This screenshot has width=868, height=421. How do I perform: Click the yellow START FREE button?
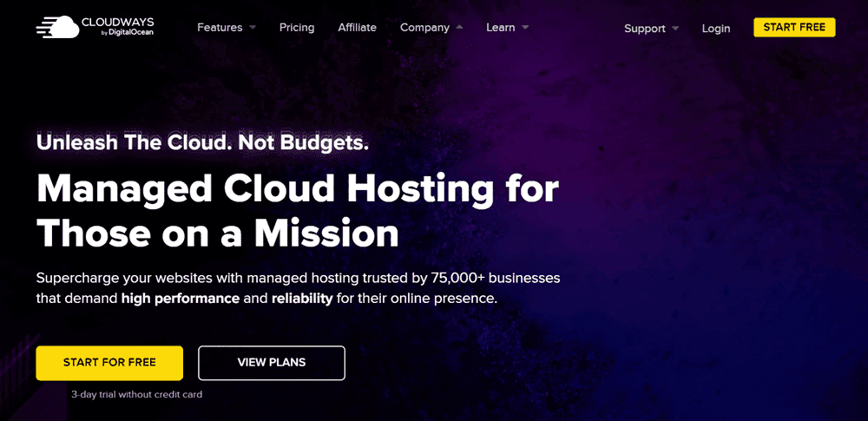794,27
